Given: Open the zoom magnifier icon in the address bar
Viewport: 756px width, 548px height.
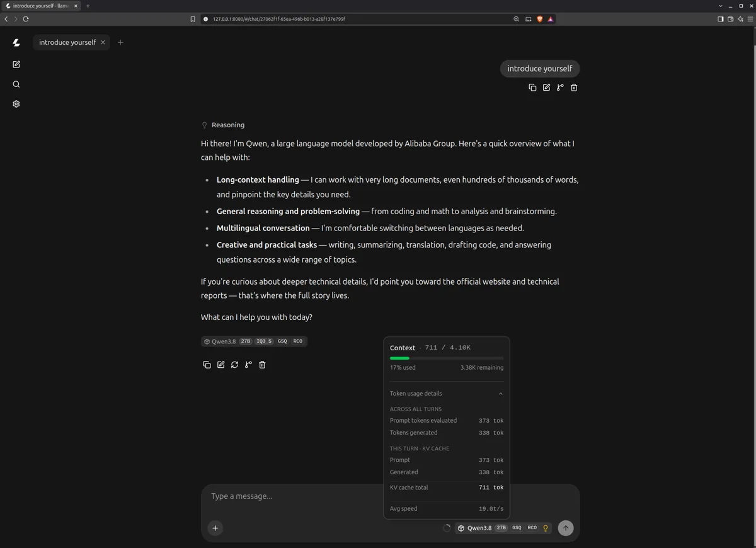Looking at the screenshot, I should point(517,19).
